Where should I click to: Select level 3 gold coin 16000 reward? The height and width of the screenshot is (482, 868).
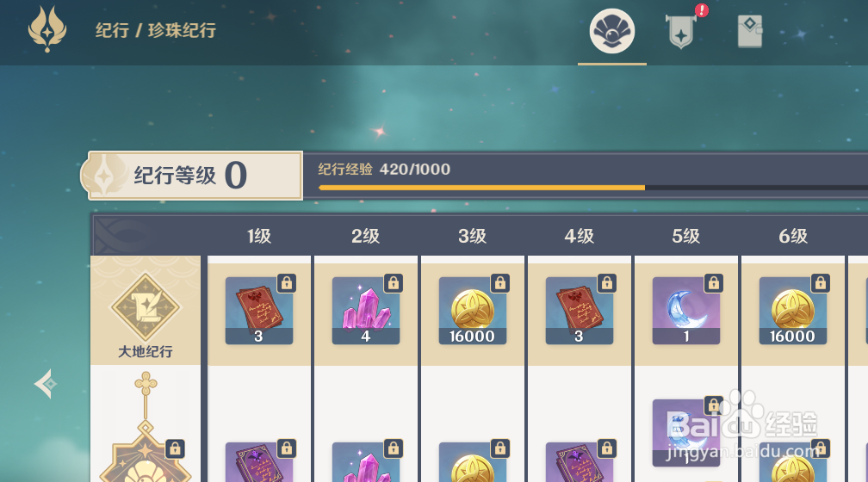[x=473, y=311]
